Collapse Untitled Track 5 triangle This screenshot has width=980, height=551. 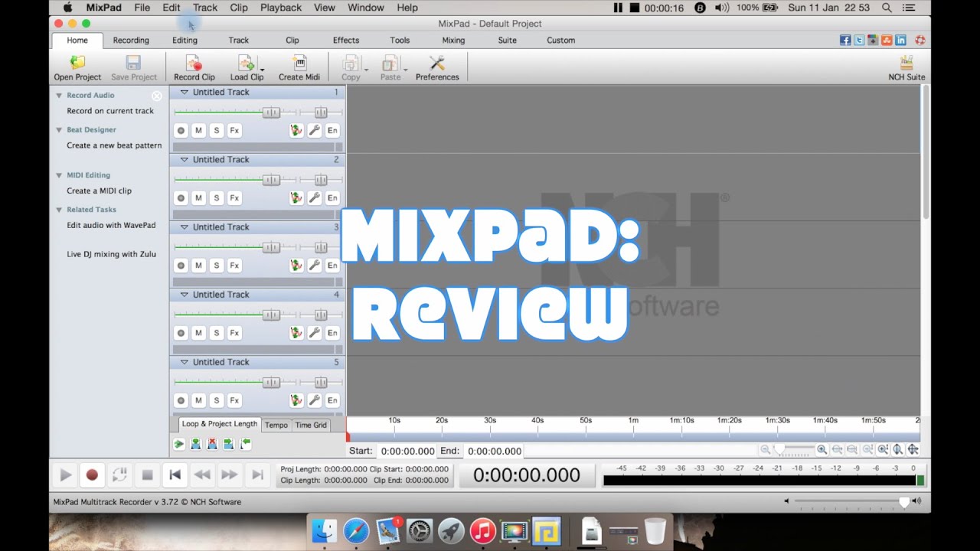click(x=184, y=362)
